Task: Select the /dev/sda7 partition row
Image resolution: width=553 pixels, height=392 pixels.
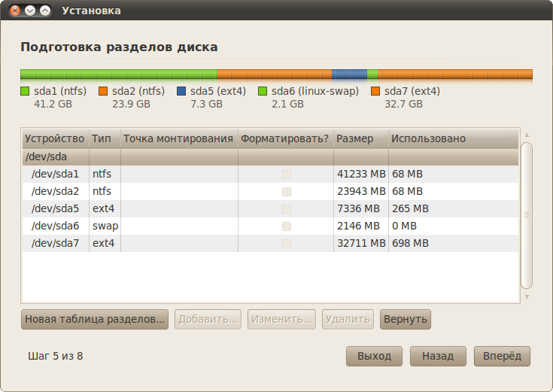Action: click(x=271, y=243)
